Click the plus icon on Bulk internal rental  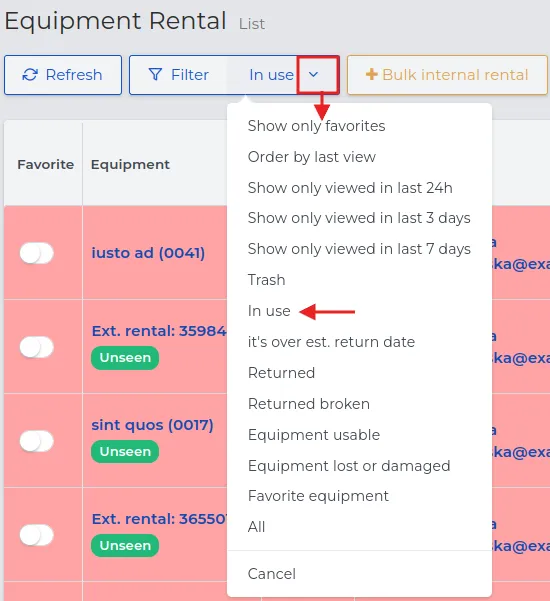pyautogui.click(x=371, y=74)
